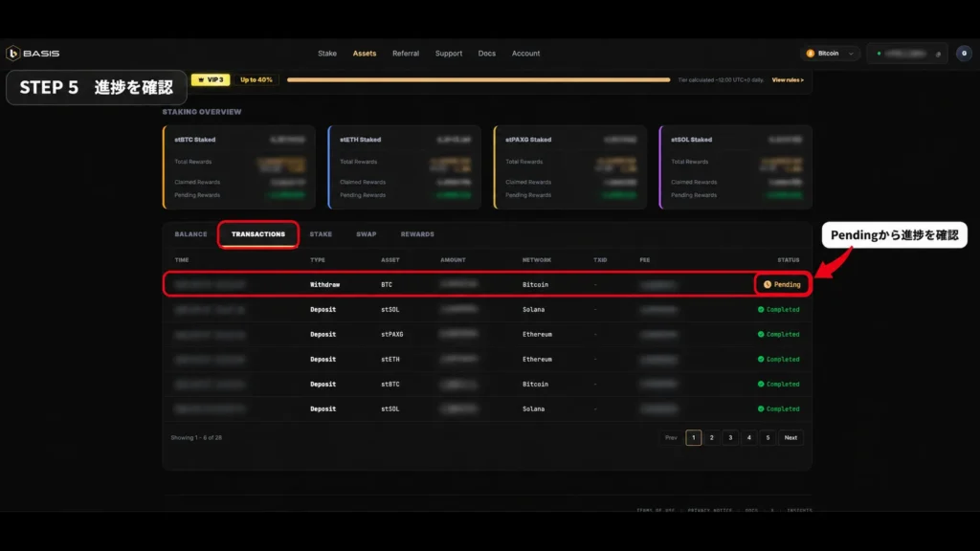Select the stETH Staked card
The image size is (980, 551).
pos(405,166)
